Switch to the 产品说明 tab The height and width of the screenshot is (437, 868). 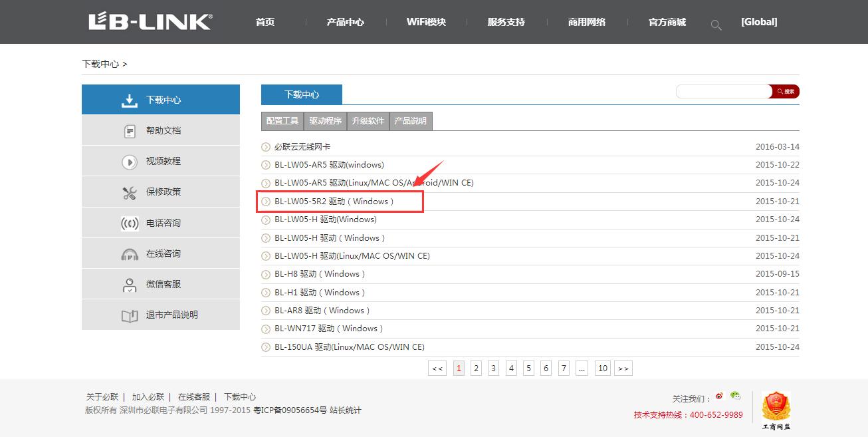pyautogui.click(x=410, y=121)
